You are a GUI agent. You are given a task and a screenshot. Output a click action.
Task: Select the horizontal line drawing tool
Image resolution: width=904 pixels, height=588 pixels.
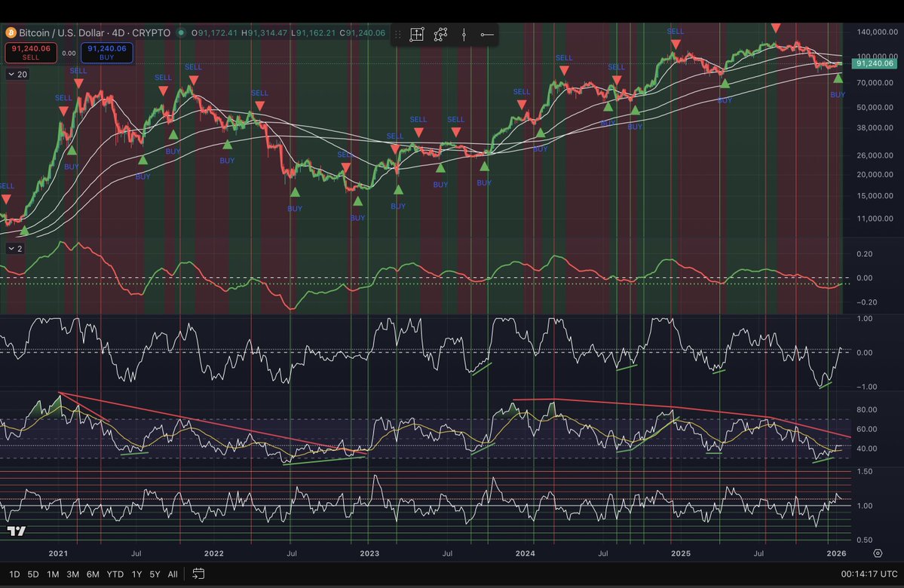point(487,35)
